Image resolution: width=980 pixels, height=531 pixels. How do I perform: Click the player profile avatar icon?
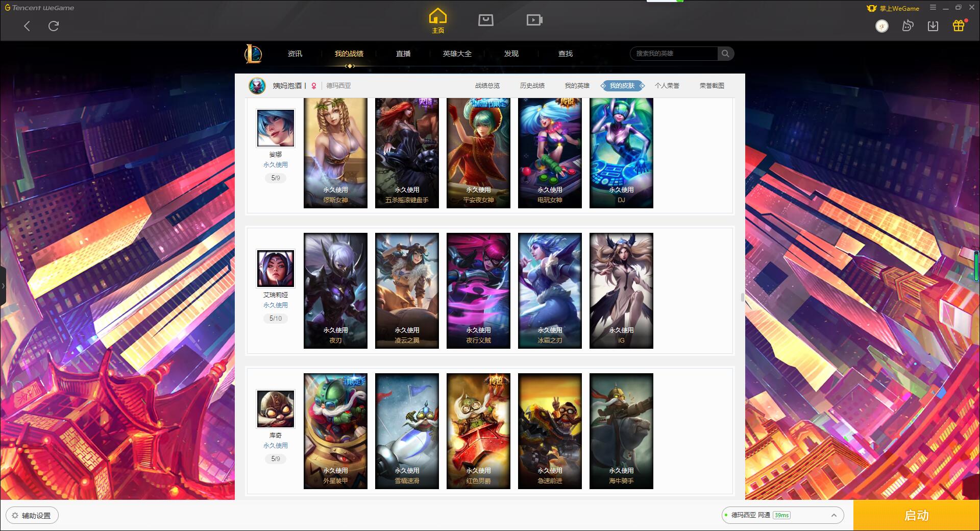pos(257,85)
